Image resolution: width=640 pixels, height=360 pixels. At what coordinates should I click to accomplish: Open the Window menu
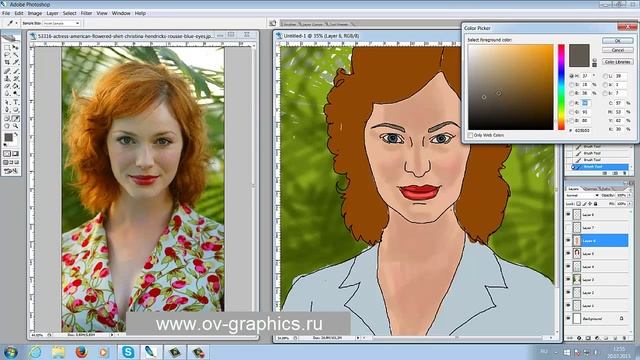[121, 13]
